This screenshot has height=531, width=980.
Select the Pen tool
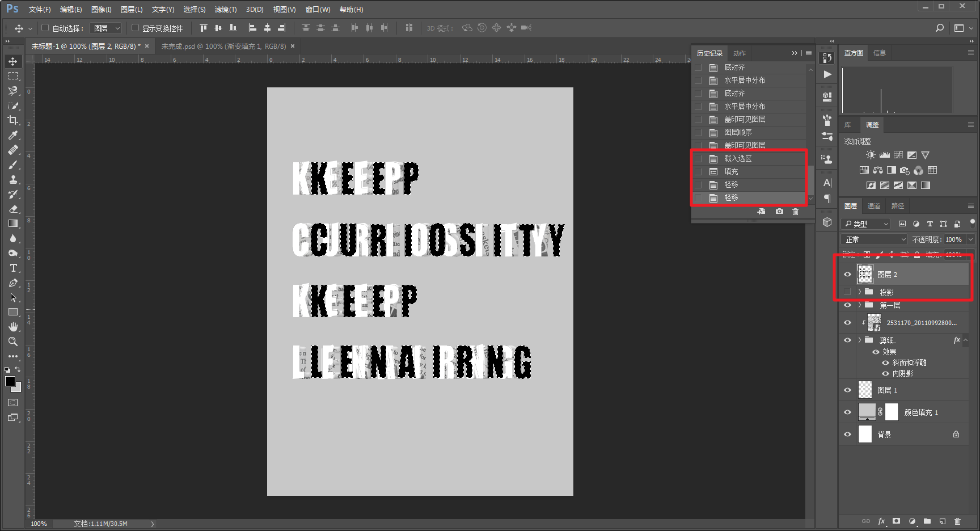tap(13, 283)
